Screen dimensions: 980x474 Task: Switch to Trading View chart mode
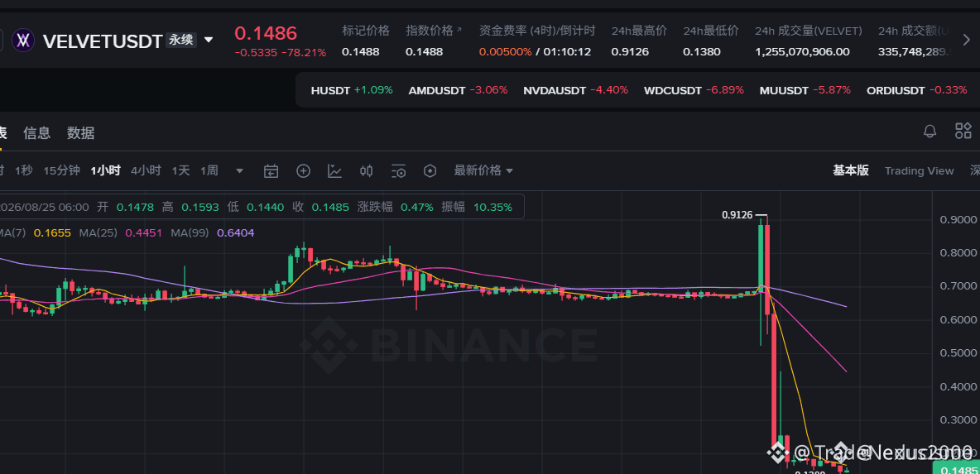click(x=919, y=170)
